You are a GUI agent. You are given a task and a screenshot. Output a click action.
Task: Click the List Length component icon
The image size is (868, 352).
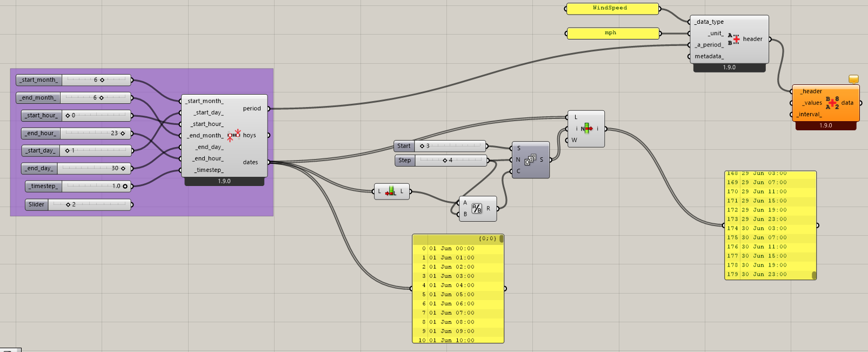coord(391,191)
